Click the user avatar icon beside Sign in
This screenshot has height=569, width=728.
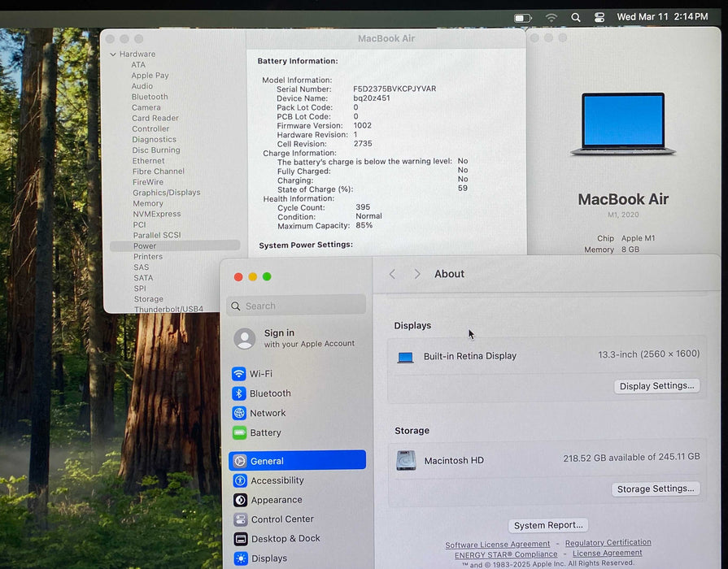[x=245, y=339]
